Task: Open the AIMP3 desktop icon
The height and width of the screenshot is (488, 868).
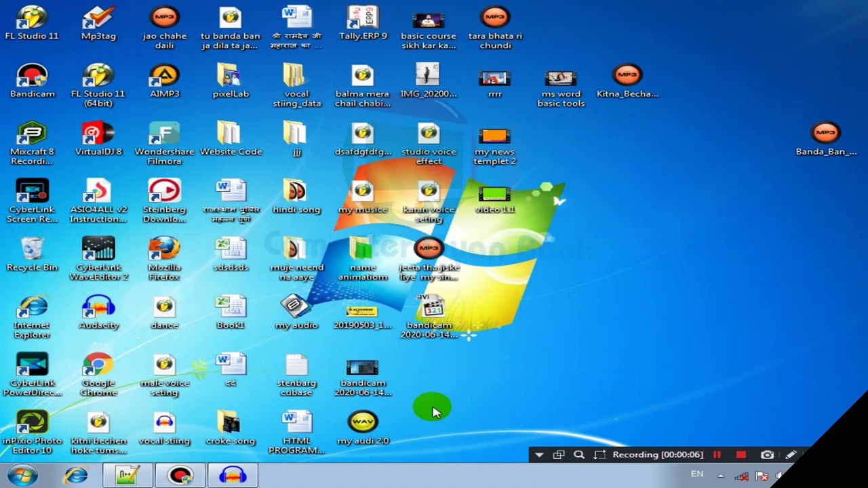Action: point(164,81)
